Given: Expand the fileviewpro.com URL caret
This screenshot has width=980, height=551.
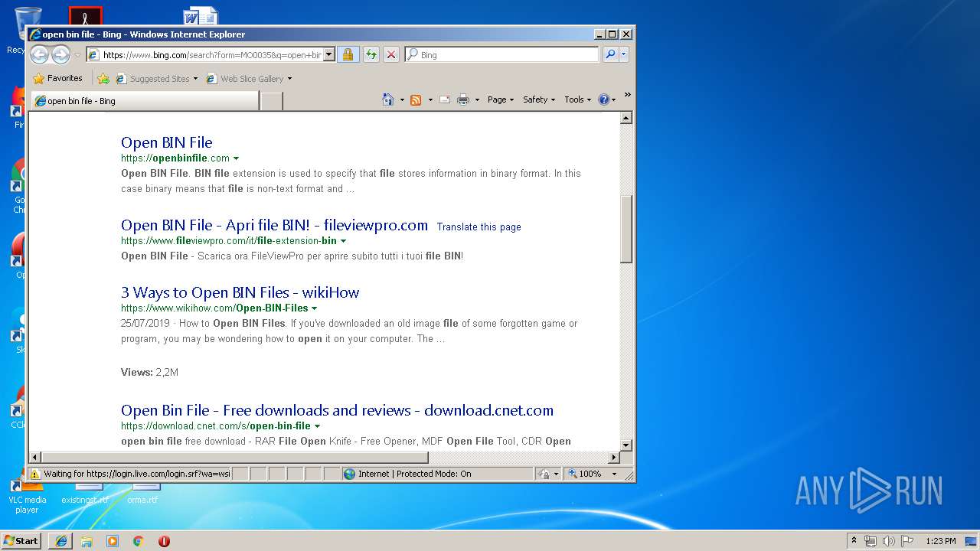Looking at the screenshot, I should pyautogui.click(x=343, y=241).
